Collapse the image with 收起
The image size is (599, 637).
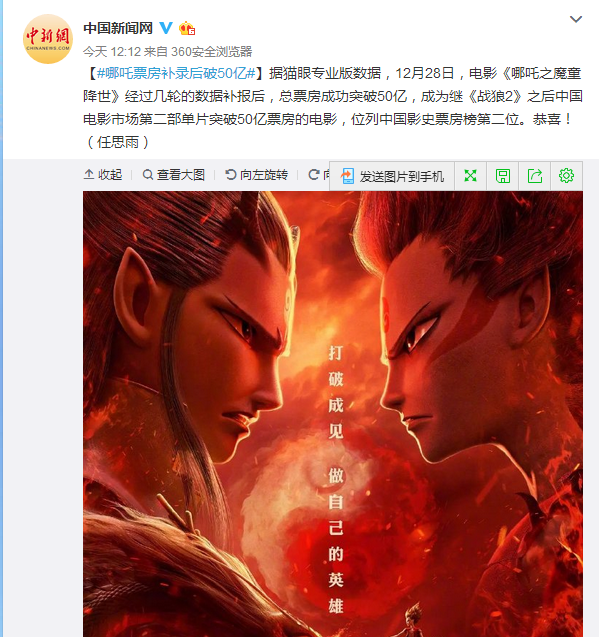click(103, 175)
